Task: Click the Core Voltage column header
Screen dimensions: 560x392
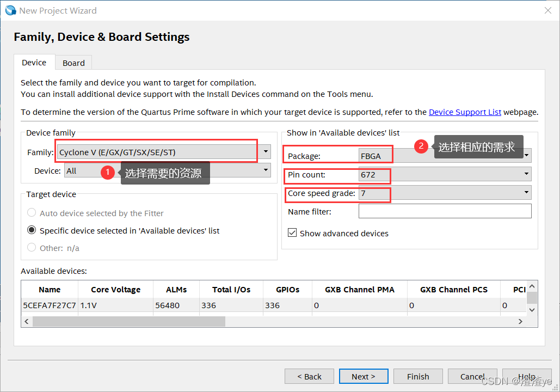Action: pos(115,290)
